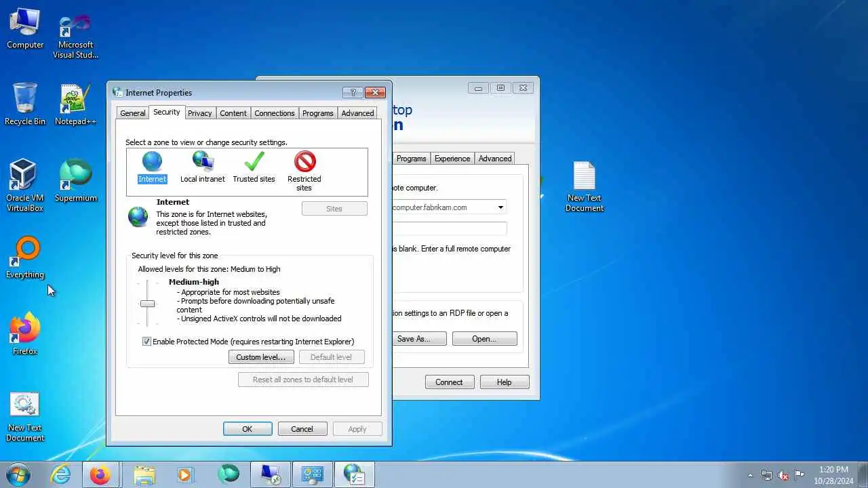This screenshot has width=868, height=488.
Task: Click the Internet Properties help question button
Action: (352, 93)
